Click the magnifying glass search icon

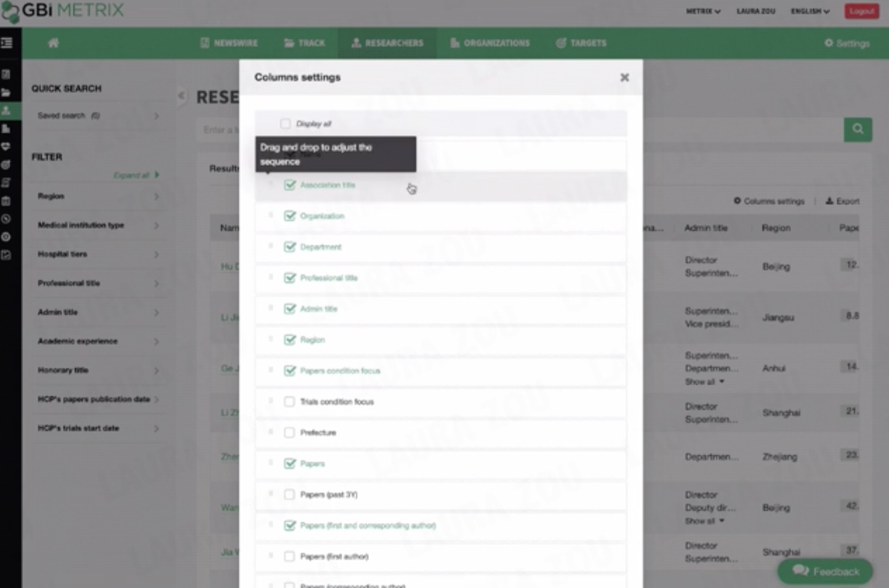pos(857,130)
